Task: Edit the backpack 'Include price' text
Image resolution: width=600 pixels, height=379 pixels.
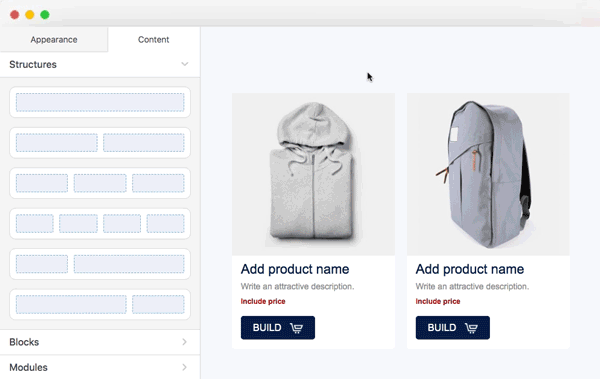Action: tap(438, 301)
